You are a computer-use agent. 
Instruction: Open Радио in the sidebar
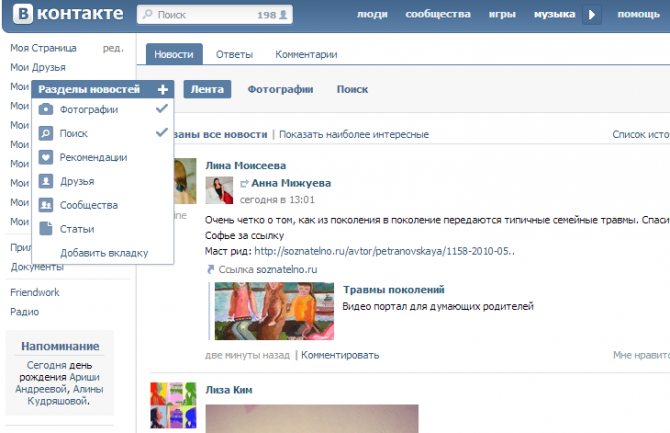click(x=24, y=312)
